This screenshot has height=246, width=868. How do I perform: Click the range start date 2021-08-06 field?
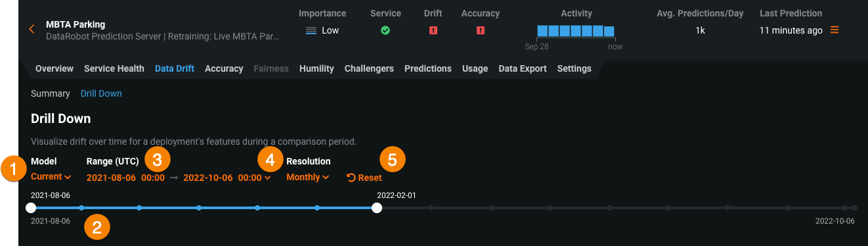(111, 178)
